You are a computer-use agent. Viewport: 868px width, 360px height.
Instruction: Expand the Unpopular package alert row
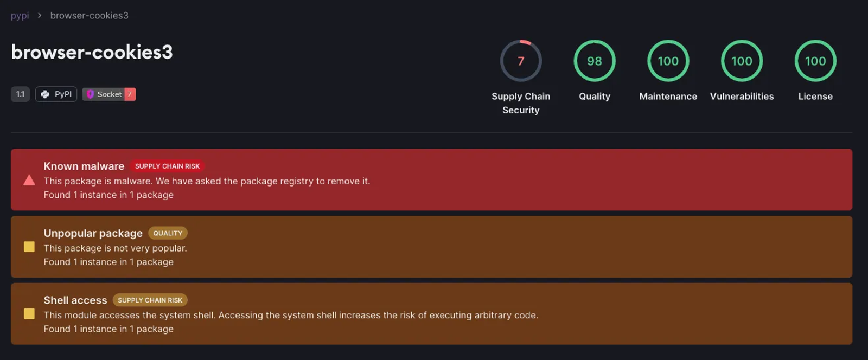click(x=431, y=247)
